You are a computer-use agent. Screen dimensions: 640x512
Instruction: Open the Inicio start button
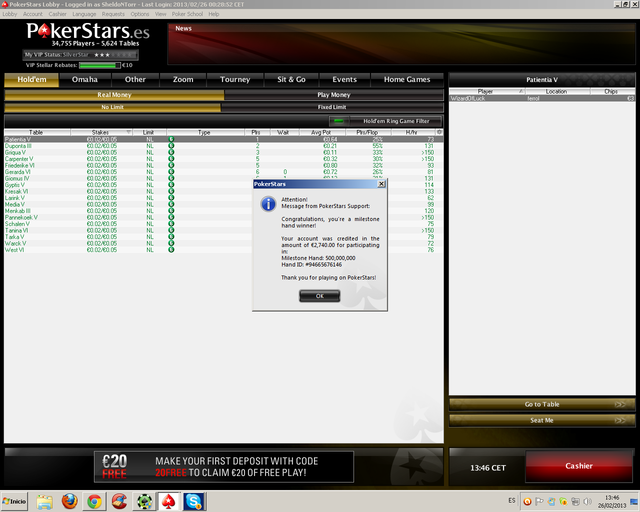(14, 501)
